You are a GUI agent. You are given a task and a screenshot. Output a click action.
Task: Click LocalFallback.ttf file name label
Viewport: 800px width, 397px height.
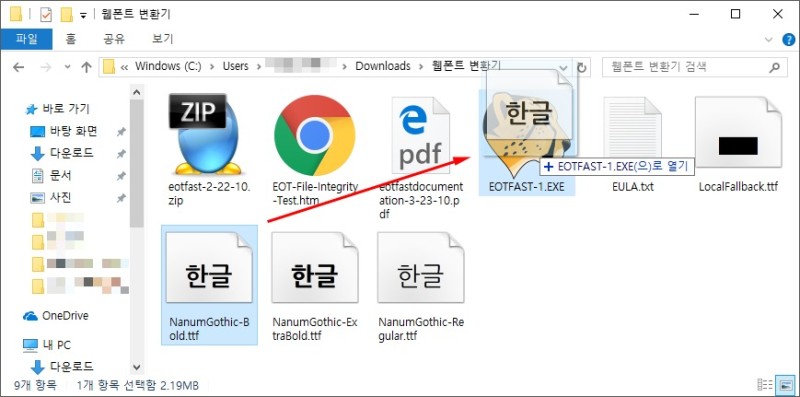[x=738, y=187]
